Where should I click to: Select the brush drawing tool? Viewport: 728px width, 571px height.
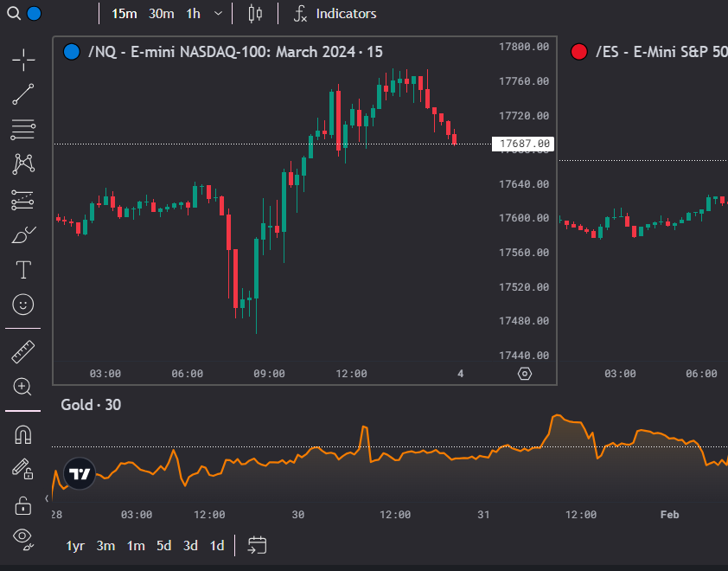click(x=23, y=235)
